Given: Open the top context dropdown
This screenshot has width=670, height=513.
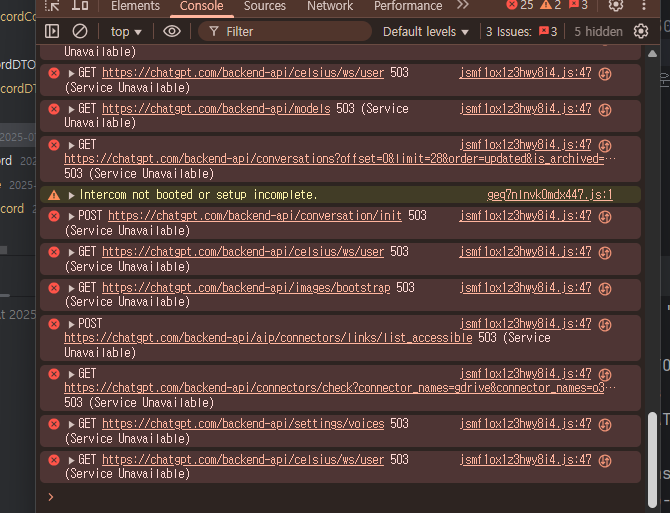Looking at the screenshot, I should (x=126, y=32).
